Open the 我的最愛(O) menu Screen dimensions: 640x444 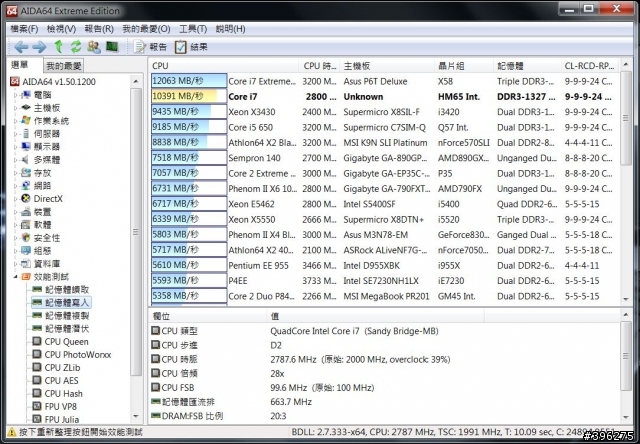pyautogui.click(x=146, y=29)
